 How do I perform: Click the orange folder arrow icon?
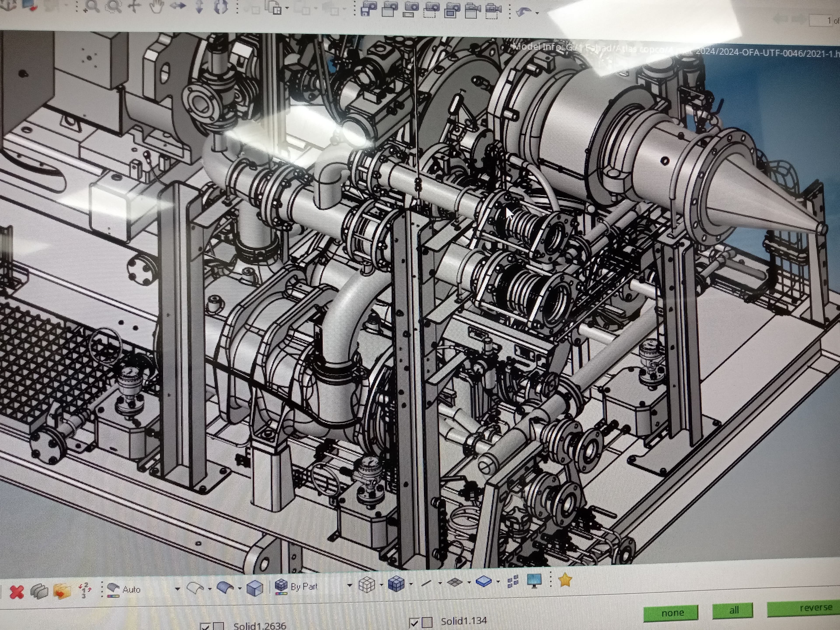pyautogui.click(x=62, y=591)
